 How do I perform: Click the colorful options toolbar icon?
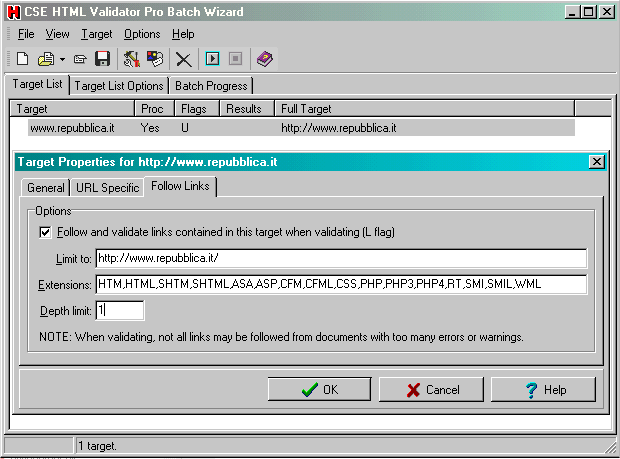click(x=154, y=59)
